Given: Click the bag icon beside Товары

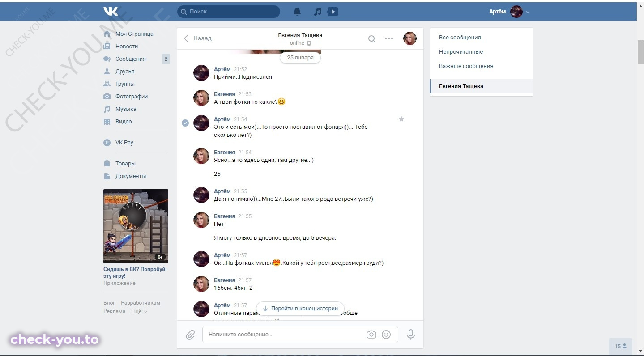Looking at the screenshot, I should (x=107, y=164).
